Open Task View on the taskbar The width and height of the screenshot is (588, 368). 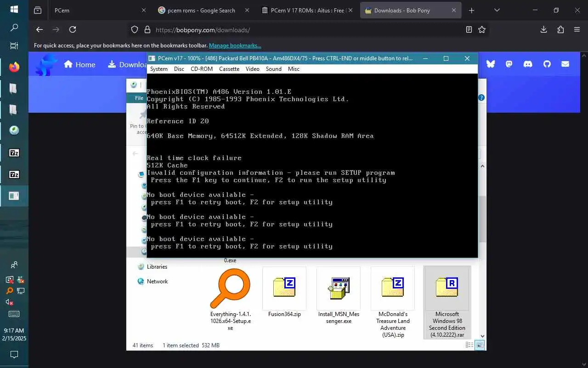(14, 46)
